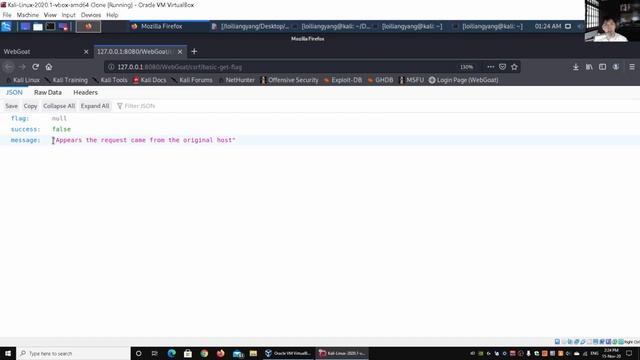
Task: Toggle the sidebar icon in Firefox toolbar
Action: click(x=602, y=67)
